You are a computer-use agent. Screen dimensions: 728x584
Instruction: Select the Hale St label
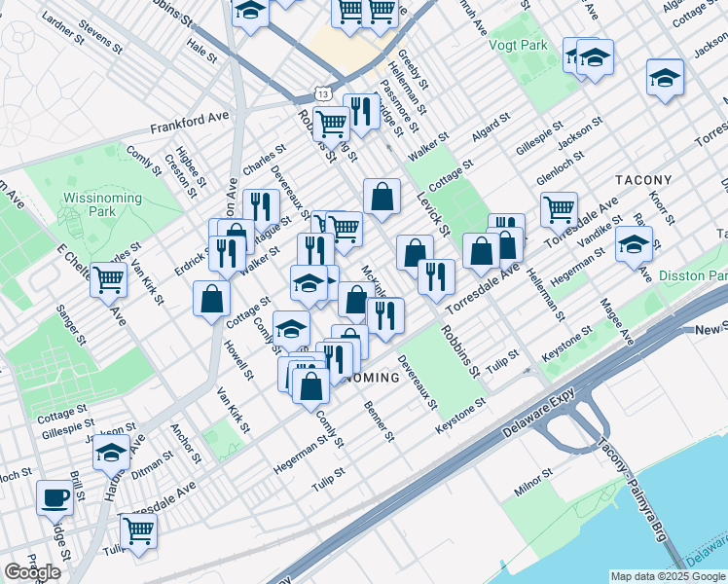click(x=202, y=51)
